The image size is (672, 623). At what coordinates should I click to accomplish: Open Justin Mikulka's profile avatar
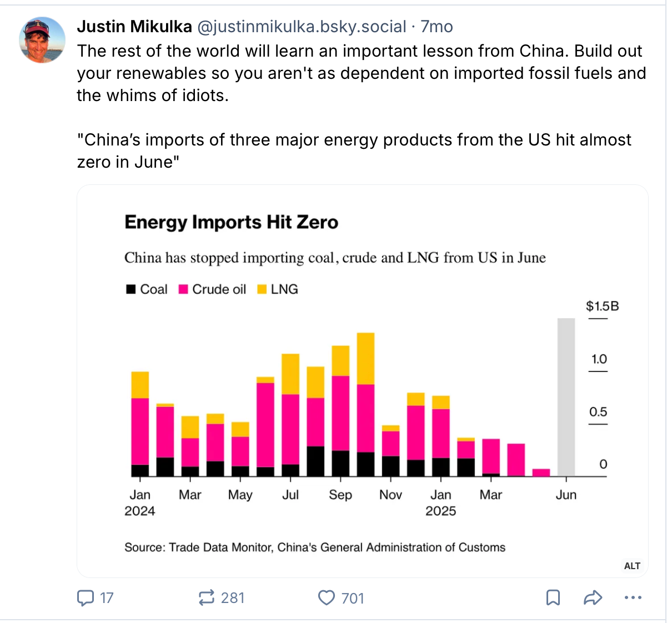pyautogui.click(x=42, y=40)
